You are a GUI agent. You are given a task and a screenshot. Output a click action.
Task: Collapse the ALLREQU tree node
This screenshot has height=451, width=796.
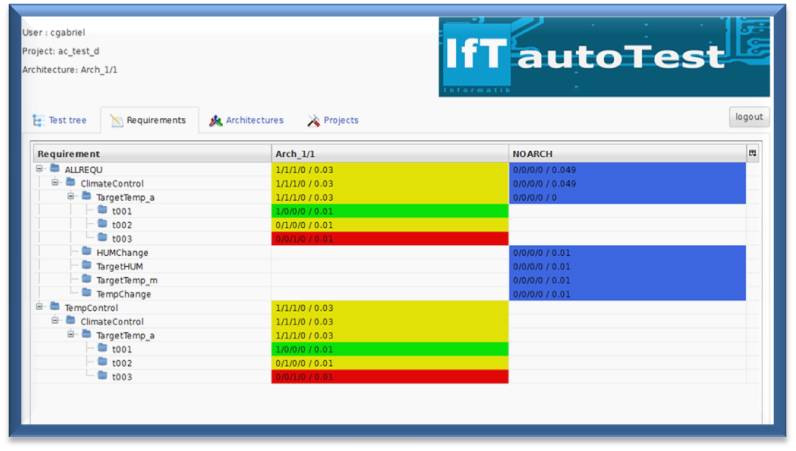point(40,169)
